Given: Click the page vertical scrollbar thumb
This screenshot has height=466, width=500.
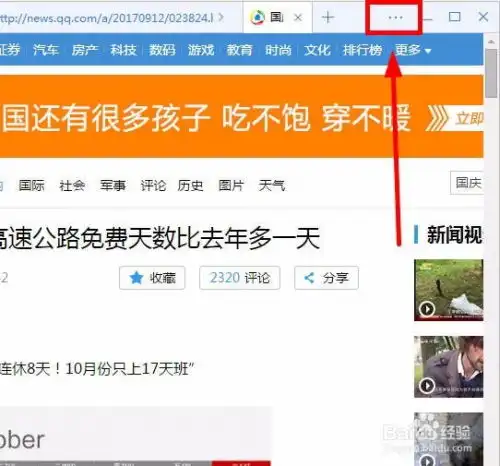Looking at the screenshot, I should coord(491,73).
